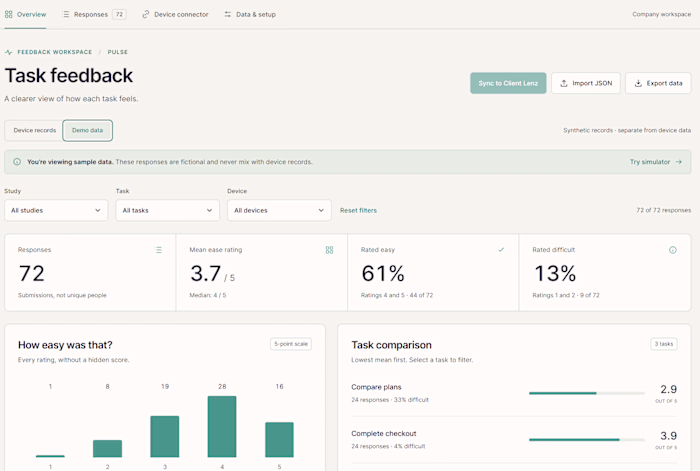The image size is (700, 471).
Task: Click the 2.9 score for Compare plans
Action: [x=668, y=389]
